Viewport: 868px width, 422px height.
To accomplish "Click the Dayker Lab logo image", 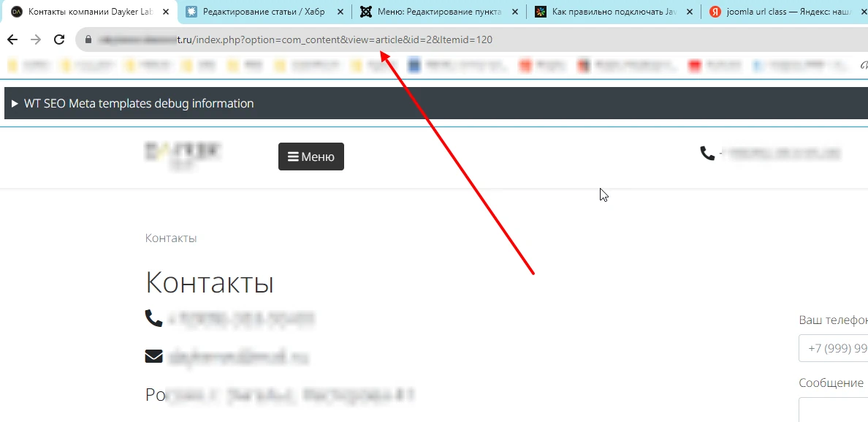I will tap(183, 155).
